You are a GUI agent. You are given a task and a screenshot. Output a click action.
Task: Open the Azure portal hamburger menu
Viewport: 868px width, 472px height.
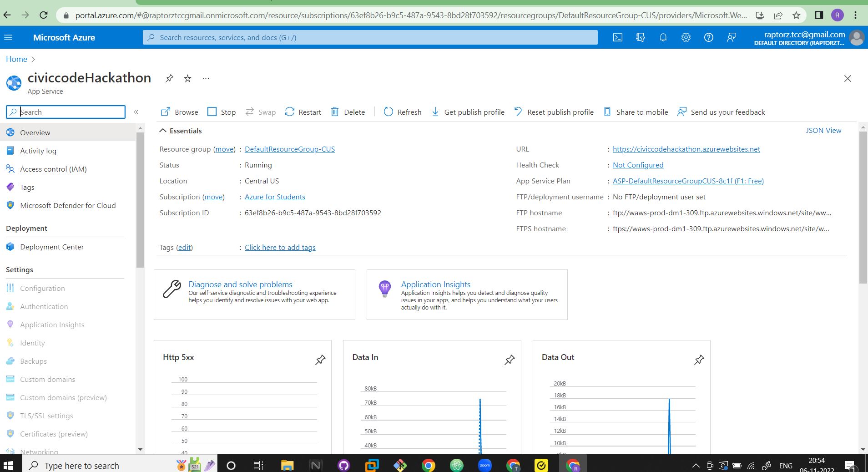[8, 37]
